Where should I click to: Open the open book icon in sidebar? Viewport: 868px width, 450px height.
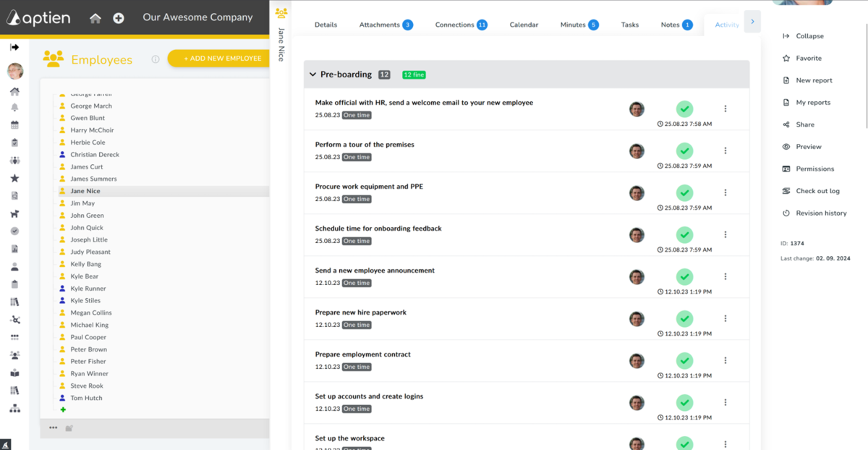pos(14,373)
